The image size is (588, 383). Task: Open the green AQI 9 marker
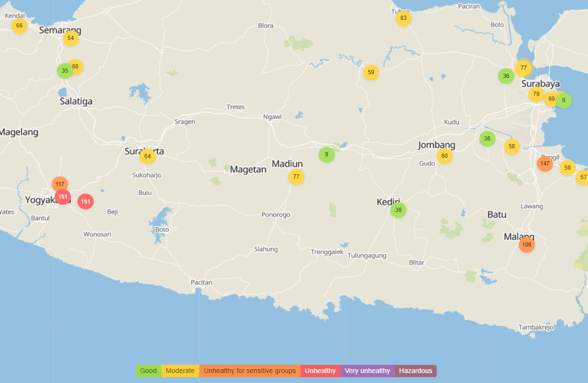point(326,154)
